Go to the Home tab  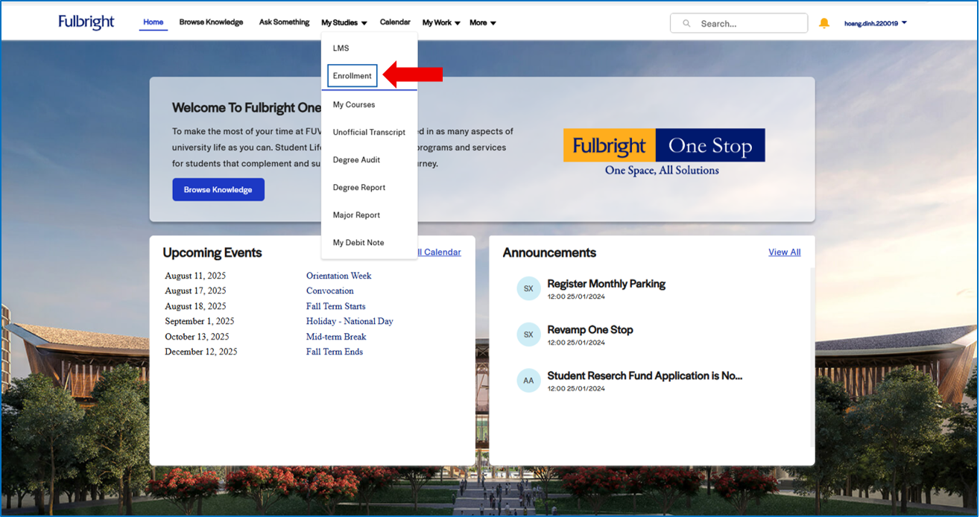(x=154, y=22)
